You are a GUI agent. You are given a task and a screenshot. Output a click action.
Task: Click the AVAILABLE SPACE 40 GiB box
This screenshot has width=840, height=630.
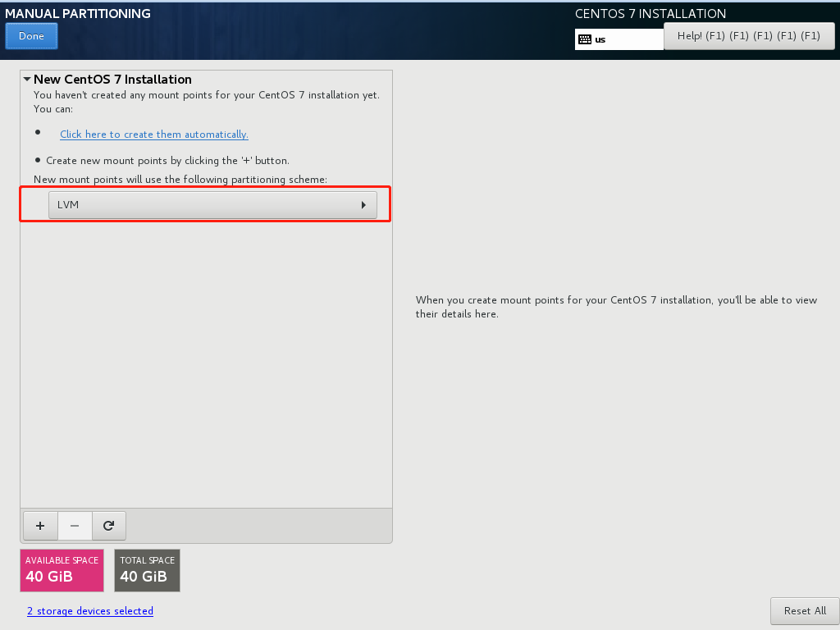62,570
